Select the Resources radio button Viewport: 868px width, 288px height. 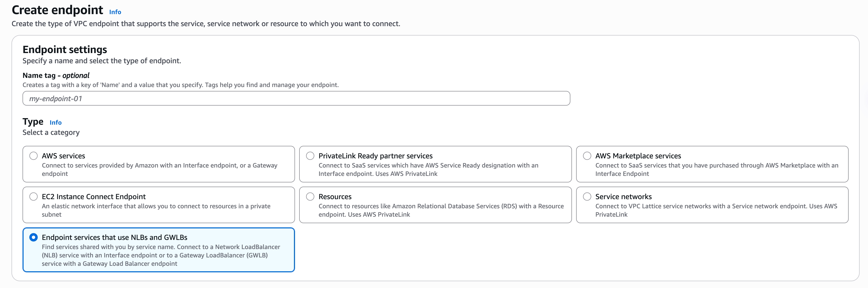310,197
